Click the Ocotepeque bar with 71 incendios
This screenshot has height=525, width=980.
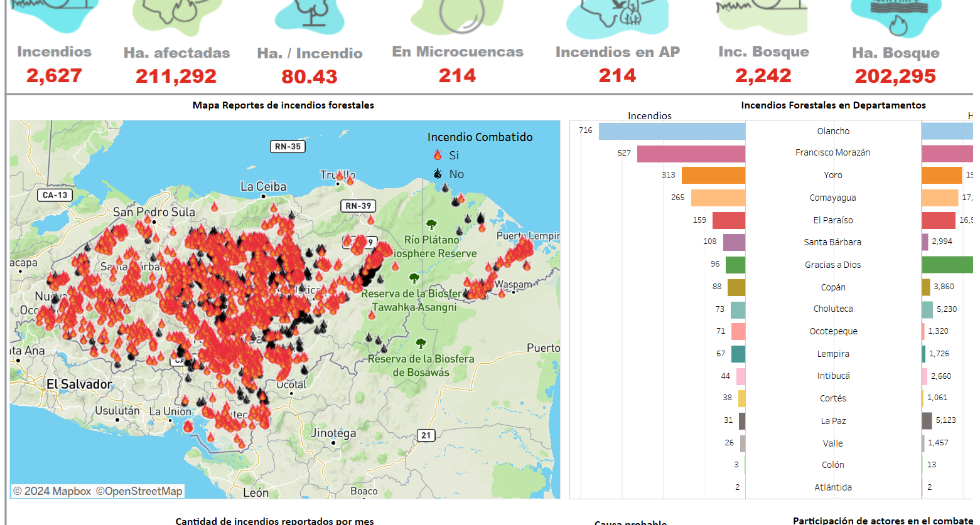click(738, 331)
